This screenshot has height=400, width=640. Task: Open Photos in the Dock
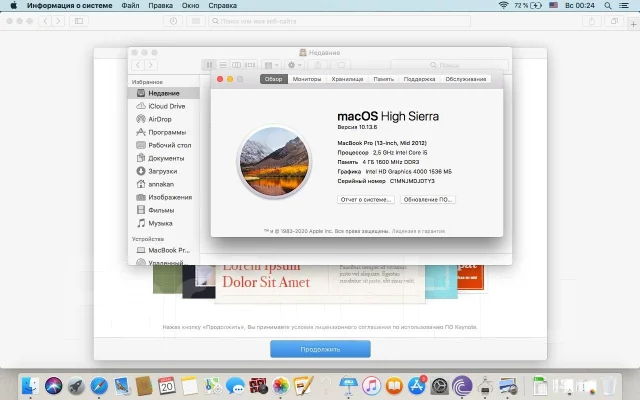[x=281, y=385]
